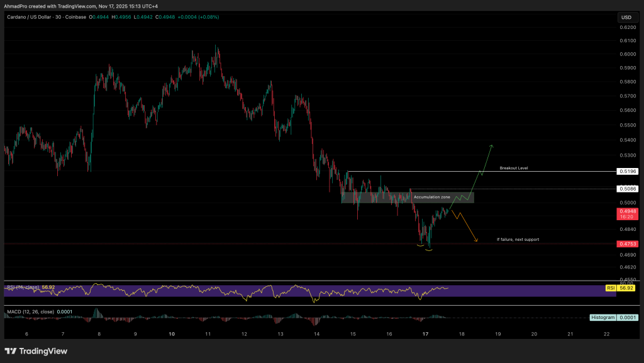Click the yellow RSI value badge
This screenshot has width=644, height=363.
(610, 288)
